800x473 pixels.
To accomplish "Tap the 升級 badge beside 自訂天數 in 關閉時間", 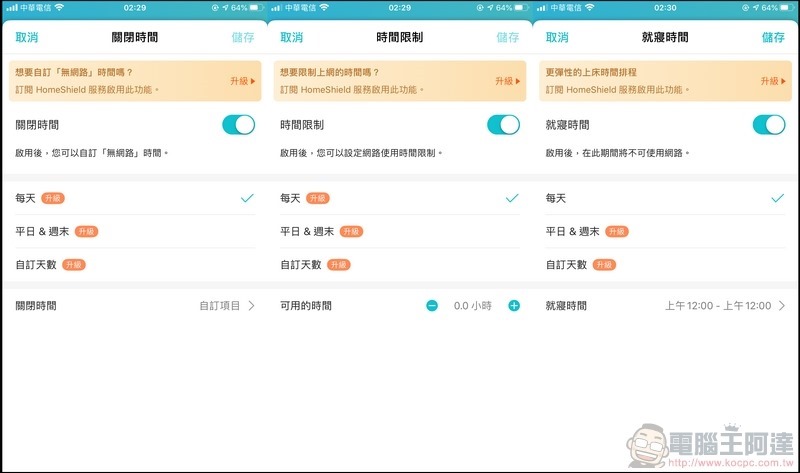I will click(73, 265).
